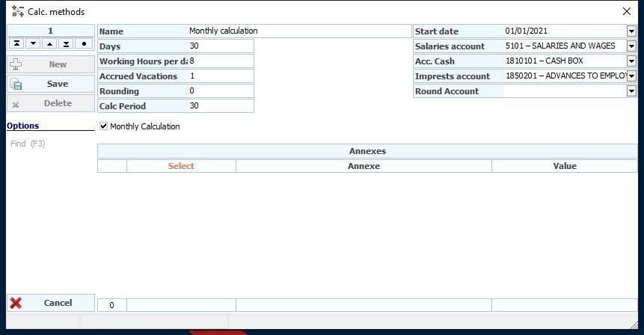Image resolution: width=644 pixels, height=335 pixels.
Task: Click the Calc. methods window icon
Action: point(18,11)
